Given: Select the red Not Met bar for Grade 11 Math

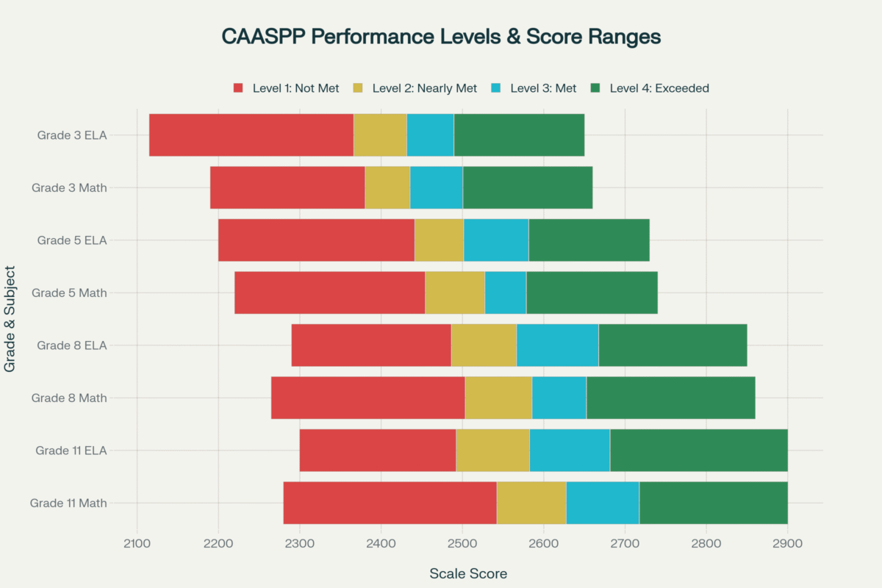Looking at the screenshot, I should 390,503.
